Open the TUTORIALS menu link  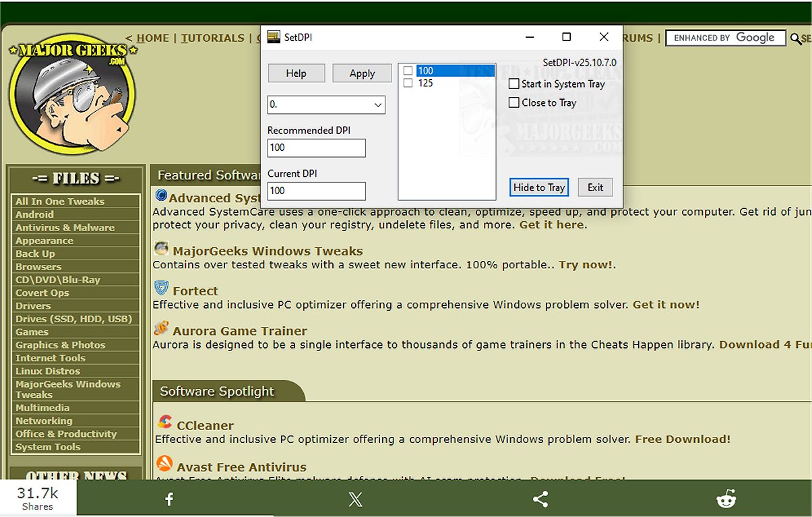212,38
